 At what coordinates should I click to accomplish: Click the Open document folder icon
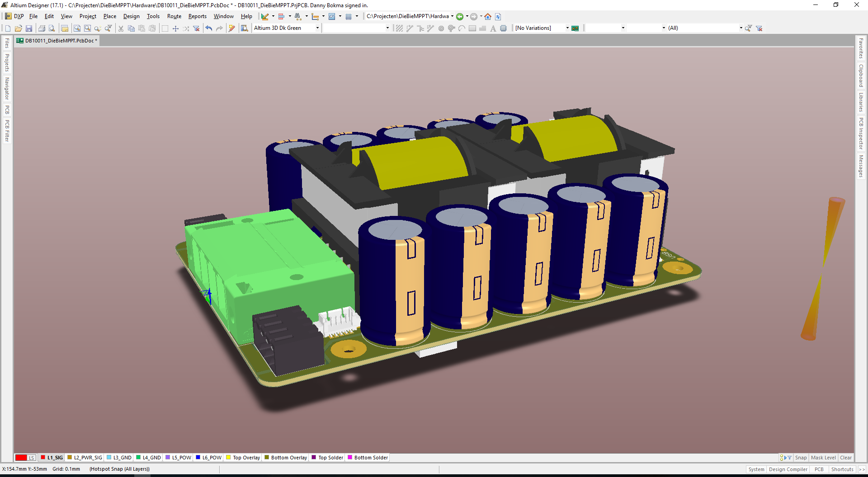click(19, 28)
